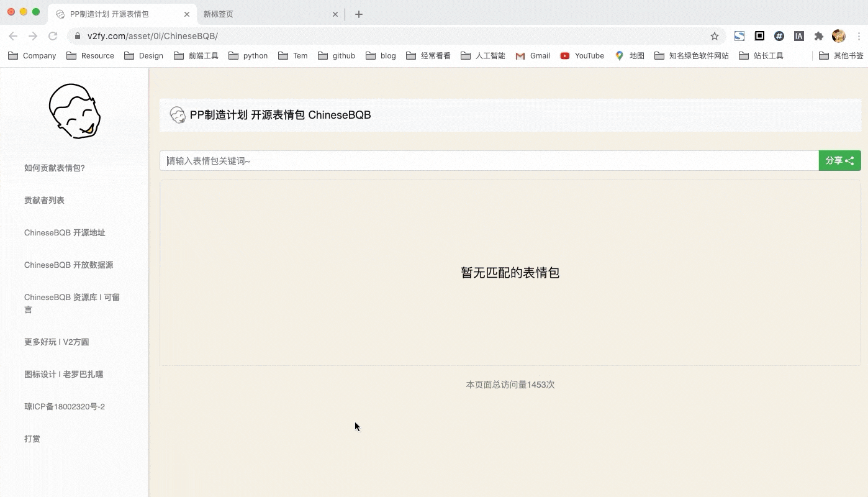This screenshot has width=868, height=497.
Task: Click the padlock site info icon
Action: (x=78, y=36)
